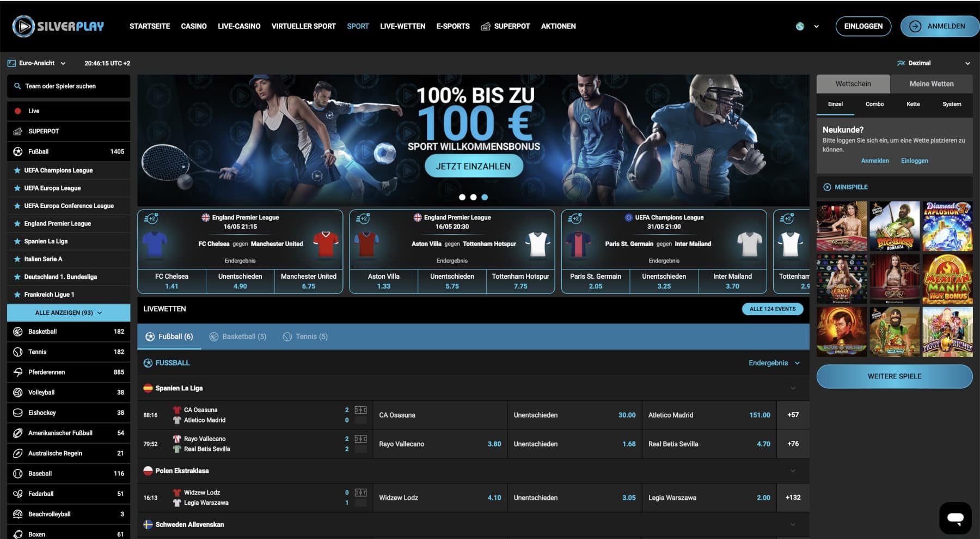
Task: Click the SilverPlay logo
Action: (58, 26)
